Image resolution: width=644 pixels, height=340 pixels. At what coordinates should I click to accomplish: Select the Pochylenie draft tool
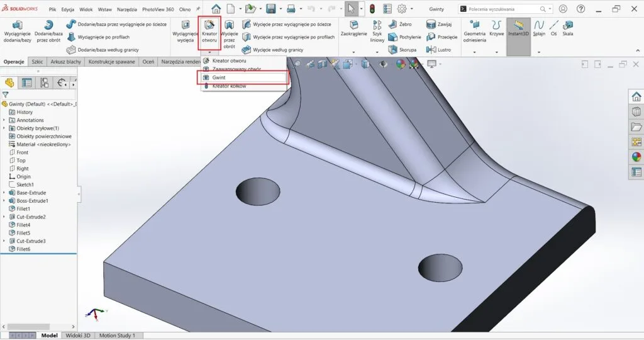(404, 37)
